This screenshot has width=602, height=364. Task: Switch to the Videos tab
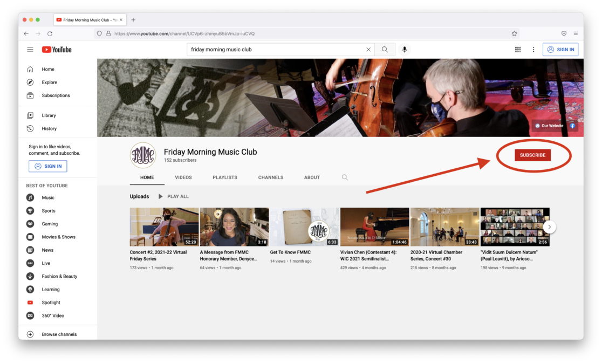click(183, 177)
